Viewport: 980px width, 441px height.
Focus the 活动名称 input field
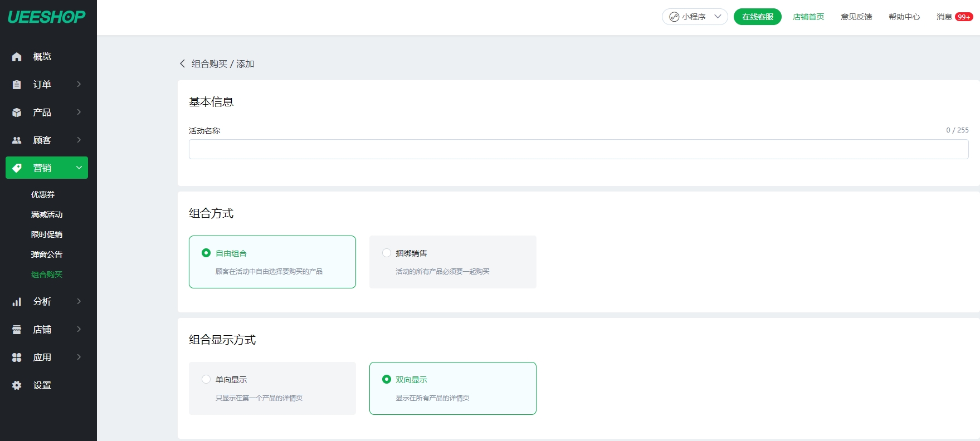point(578,149)
